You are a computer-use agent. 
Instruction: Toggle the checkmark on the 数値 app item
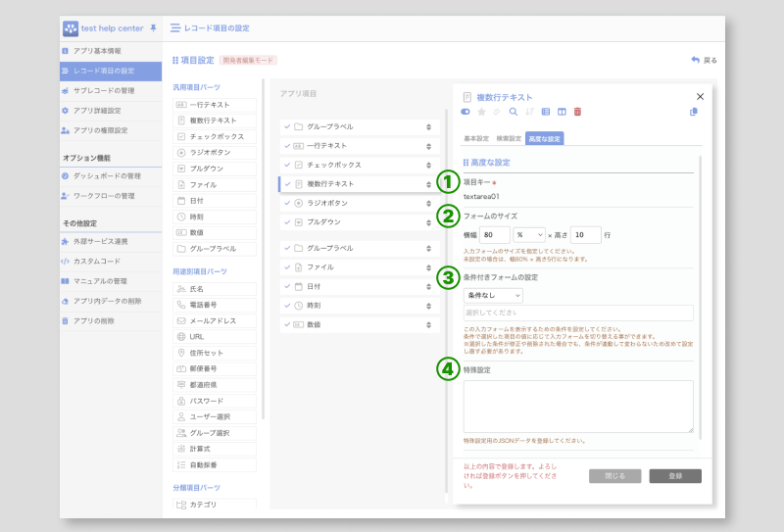(x=287, y=324)
